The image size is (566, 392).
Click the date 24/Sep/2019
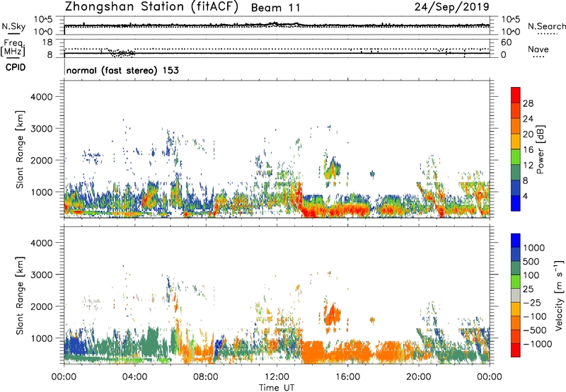(452, 6)
